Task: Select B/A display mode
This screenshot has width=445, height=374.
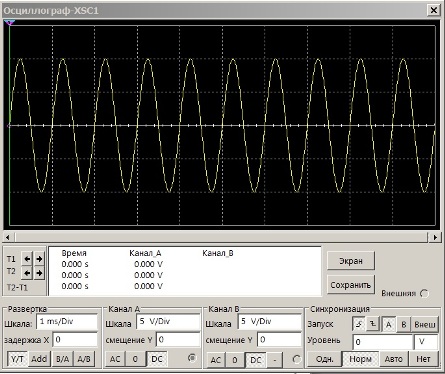Action: click(x=62, y=359)
